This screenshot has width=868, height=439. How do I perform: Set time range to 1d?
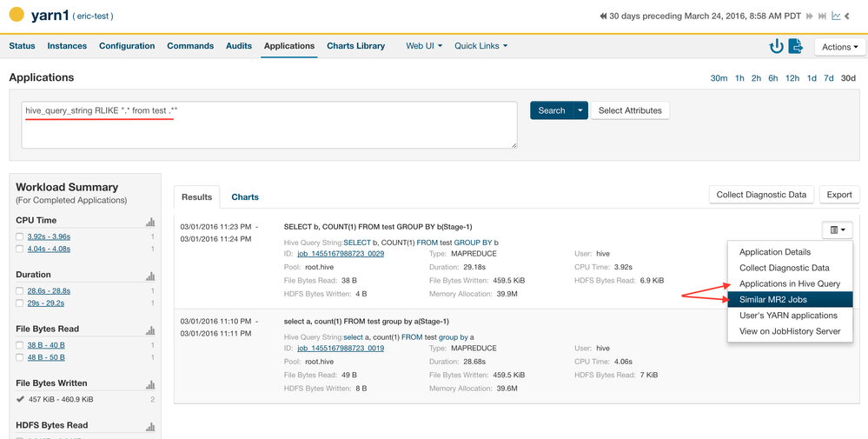point(812,78)
